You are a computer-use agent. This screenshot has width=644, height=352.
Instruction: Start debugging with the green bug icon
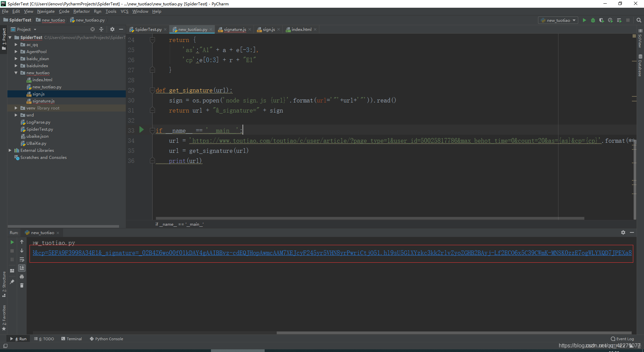[x=593, y=20]
